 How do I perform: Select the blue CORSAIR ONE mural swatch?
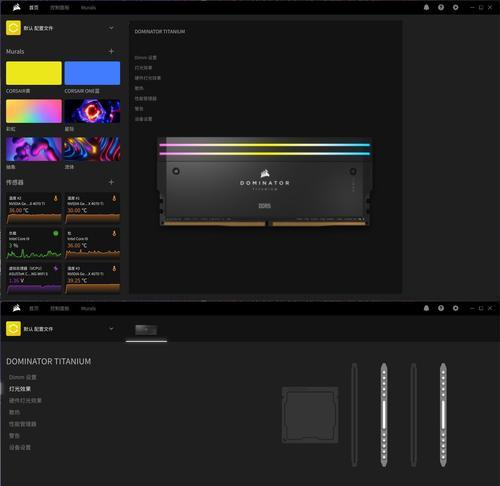click(x=92, y=73)
